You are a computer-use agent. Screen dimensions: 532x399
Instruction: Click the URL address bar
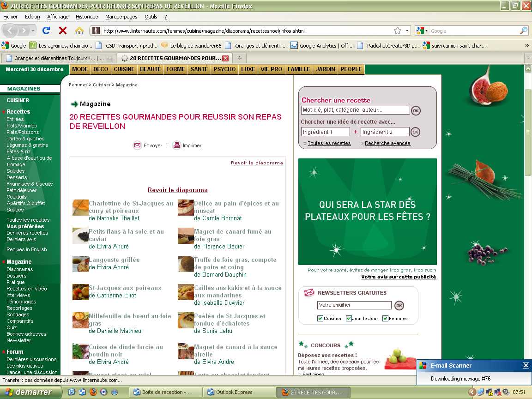point(247,31)
